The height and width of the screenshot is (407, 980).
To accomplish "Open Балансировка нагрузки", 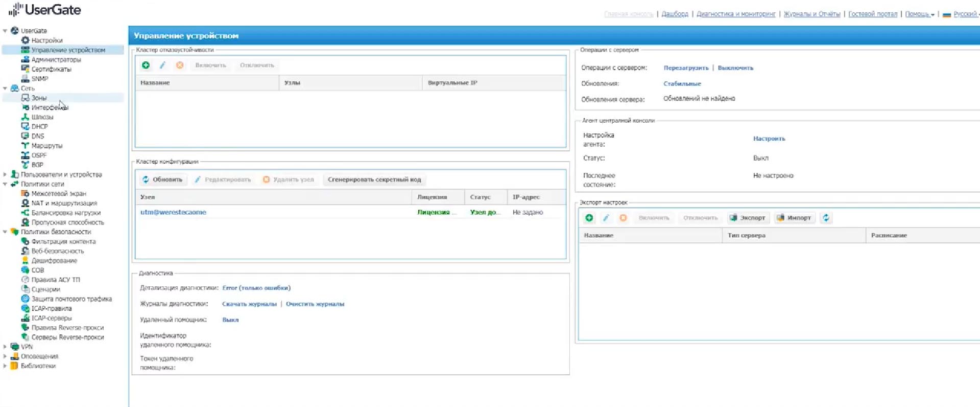I will [66, 213].
